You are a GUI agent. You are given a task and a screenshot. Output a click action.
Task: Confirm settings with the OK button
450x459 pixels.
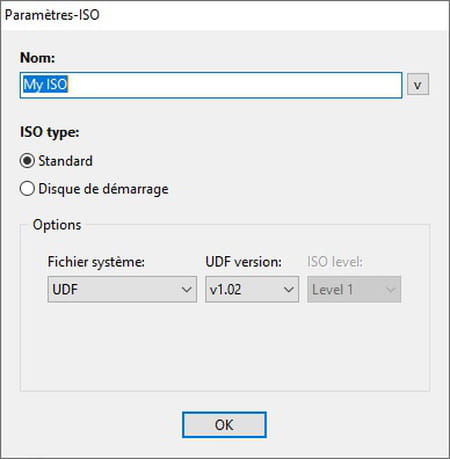point(224,425)
